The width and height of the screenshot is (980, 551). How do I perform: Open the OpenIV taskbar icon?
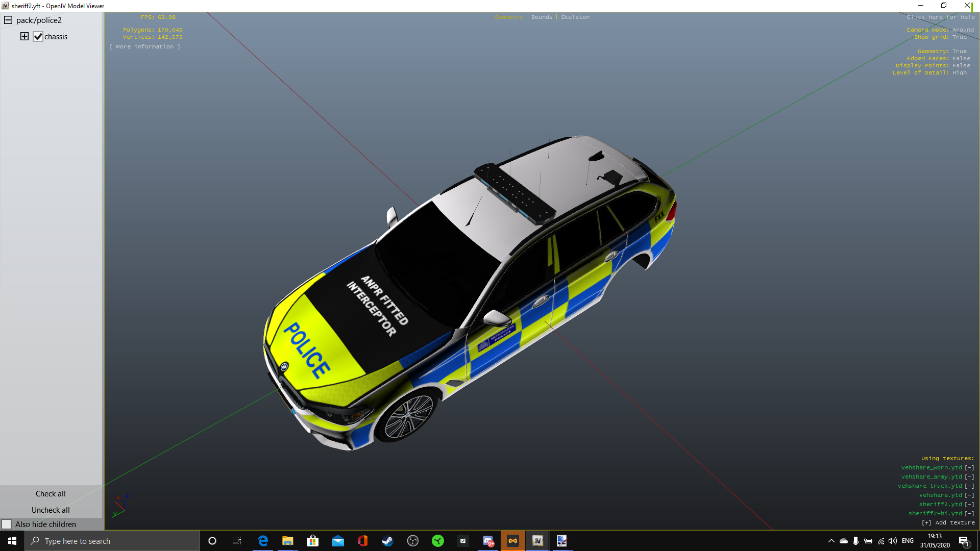pyautogui.click(x=537, y=541)
